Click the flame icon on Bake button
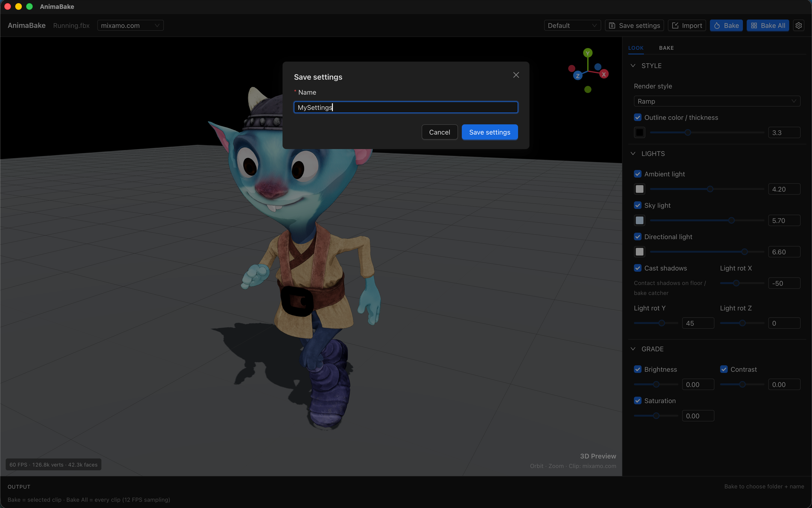812x508 pixels. (717, 25)
